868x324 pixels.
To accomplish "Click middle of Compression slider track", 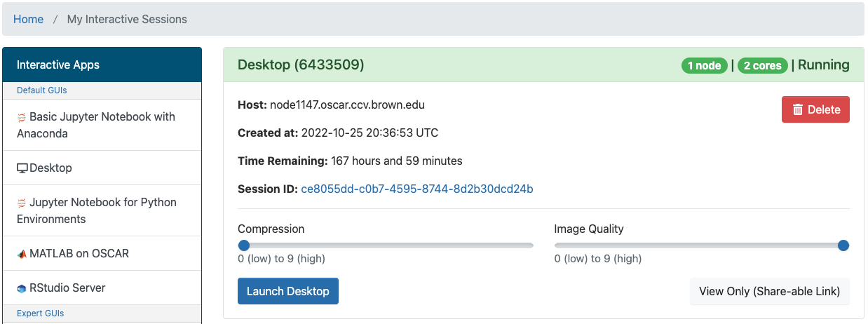I will tap(386, 245).
